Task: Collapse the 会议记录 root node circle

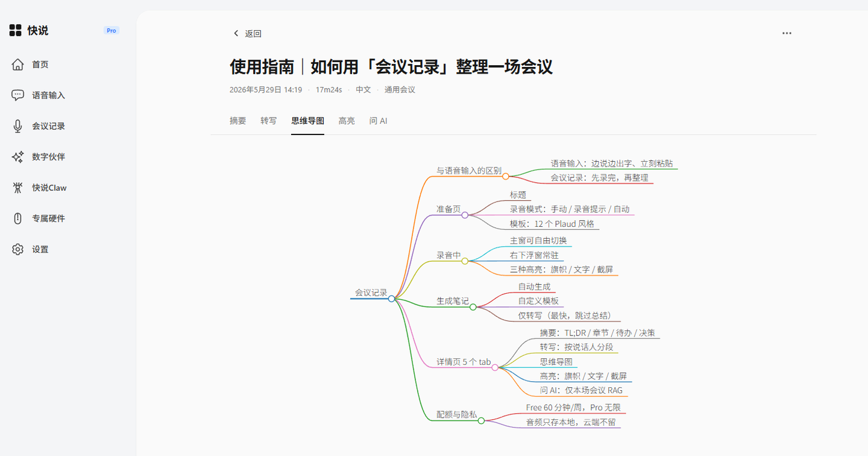Action: pos(392,299)
